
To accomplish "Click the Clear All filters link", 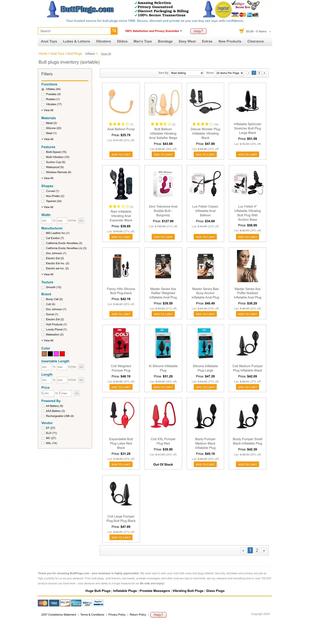I will click(106, 54).
